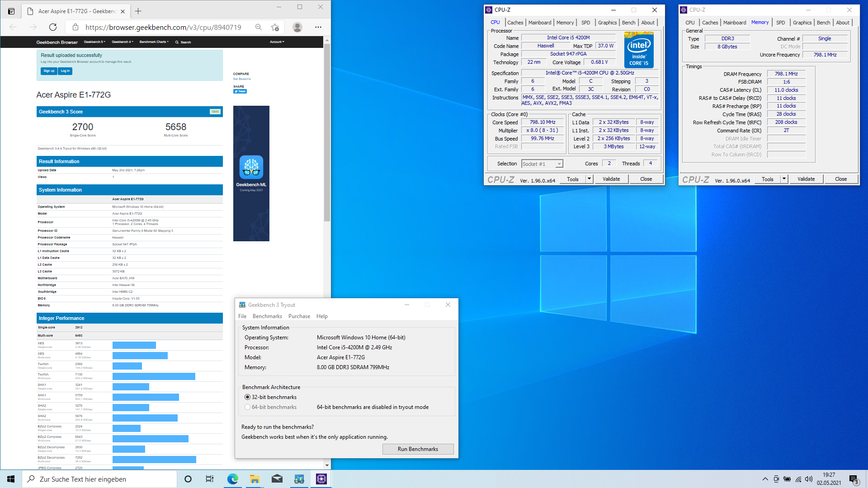Open About tab in right CPU-Z window

(x=843, y=23)
